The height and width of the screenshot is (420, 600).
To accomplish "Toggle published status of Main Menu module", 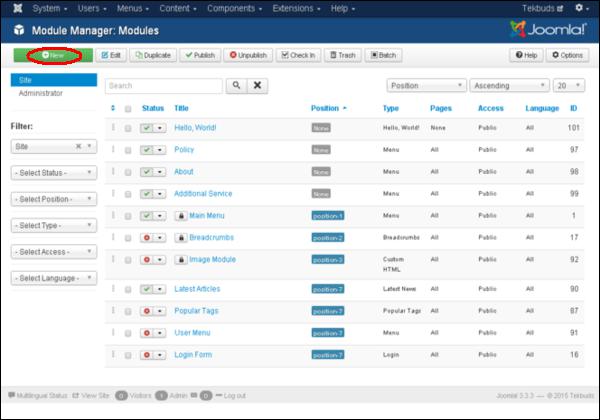I will tap(147, 216).
